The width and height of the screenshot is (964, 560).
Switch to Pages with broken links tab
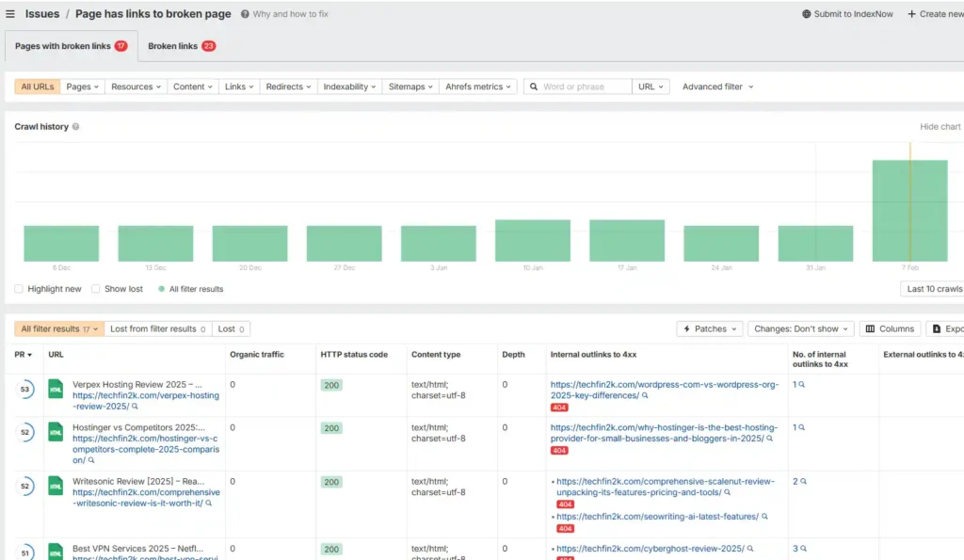tap(72, 46)
